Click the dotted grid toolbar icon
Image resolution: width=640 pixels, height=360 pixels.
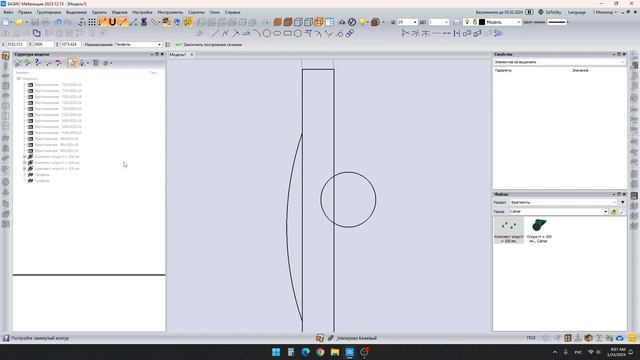tap(92, 22)
